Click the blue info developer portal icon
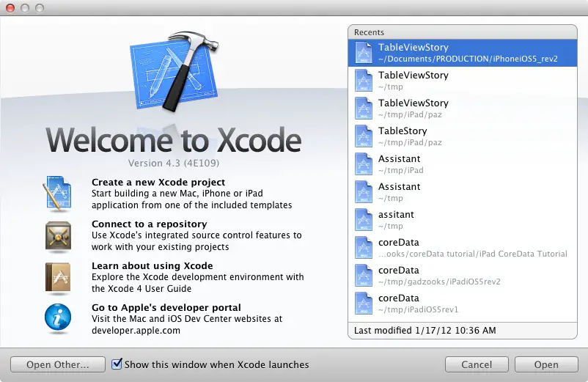588x382 pixels. (x=57, y=319)
